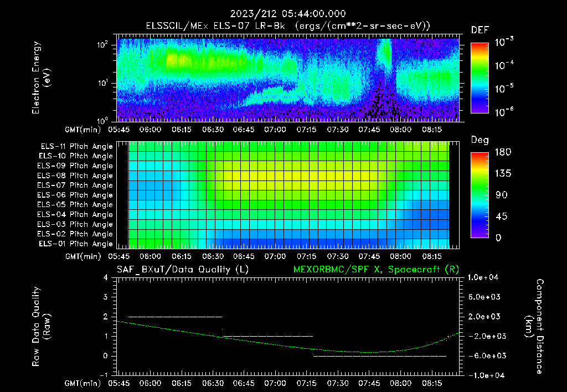Click the timestamp title 2023/212 05:44:00.000

[288, 14]
